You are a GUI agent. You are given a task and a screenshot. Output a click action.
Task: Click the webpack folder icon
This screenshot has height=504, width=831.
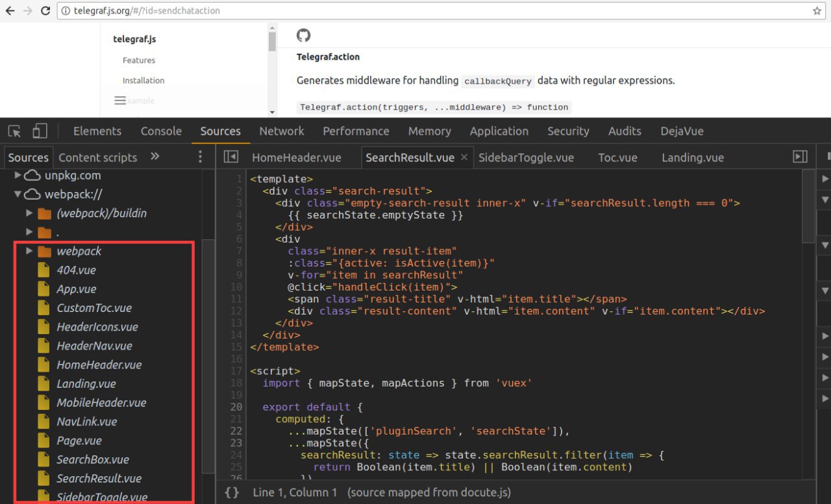[x=44, y=251]
